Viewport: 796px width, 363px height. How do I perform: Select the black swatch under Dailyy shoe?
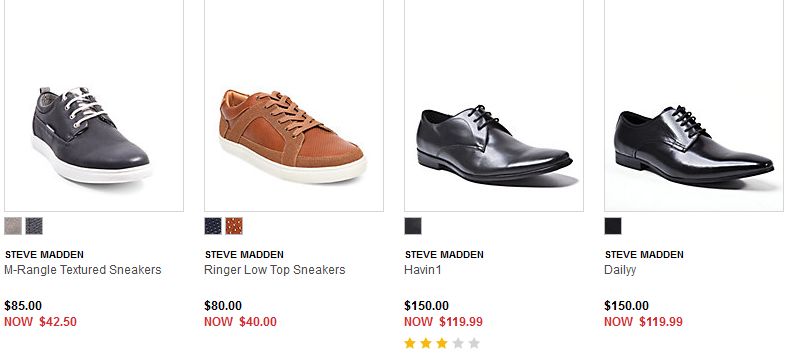(613, 226)
